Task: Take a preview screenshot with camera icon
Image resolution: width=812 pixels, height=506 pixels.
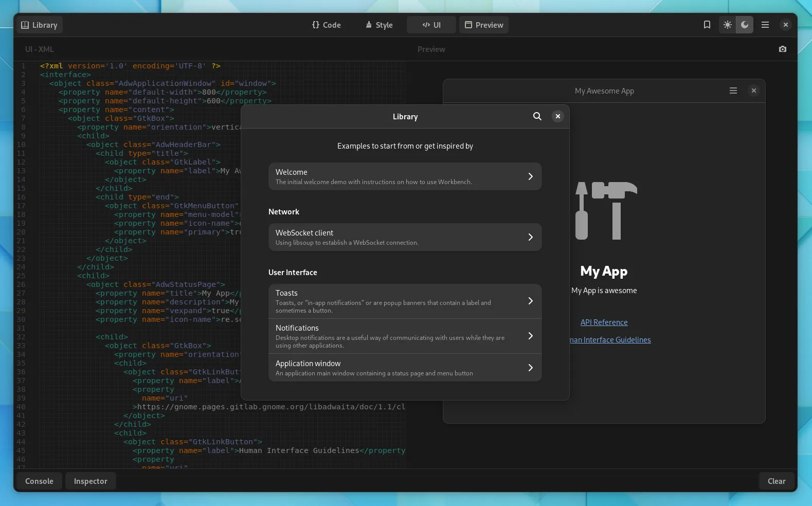Action: pos(782,49)
